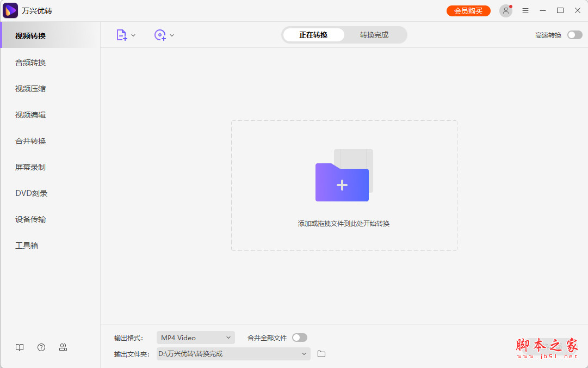
Task: Click the community icon at bottom left
Action: 63,347
